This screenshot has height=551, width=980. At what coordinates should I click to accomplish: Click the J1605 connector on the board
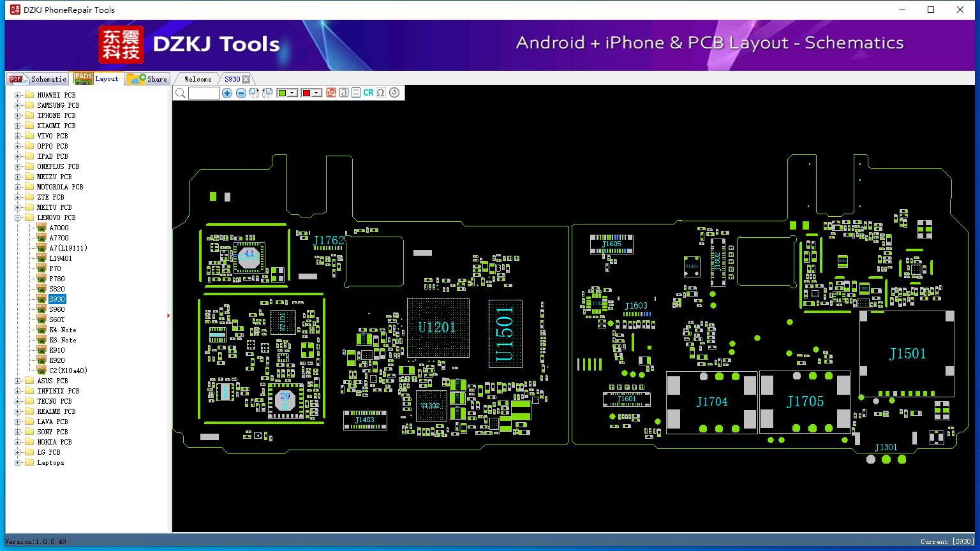tap(612, 244)
